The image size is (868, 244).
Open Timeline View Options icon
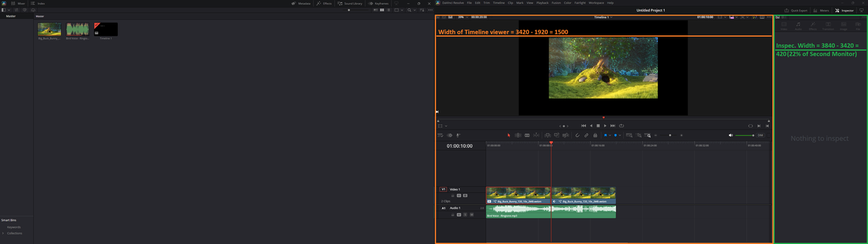(x=440, y=136)
